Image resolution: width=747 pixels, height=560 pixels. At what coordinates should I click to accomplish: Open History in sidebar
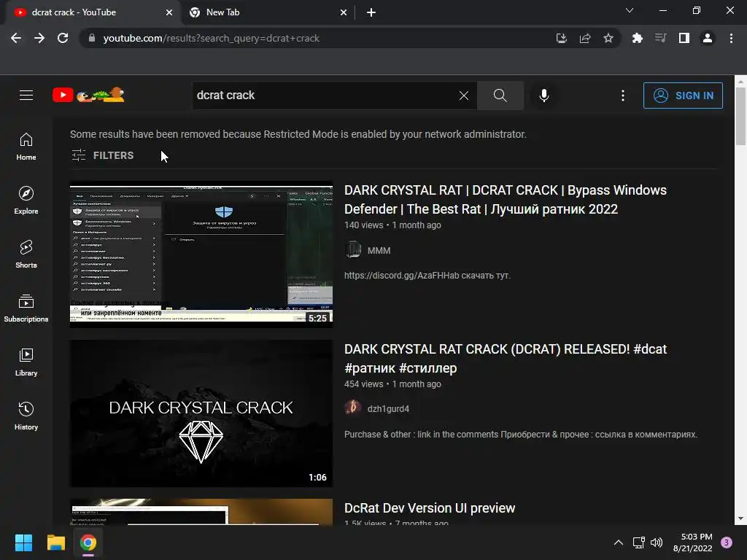tap(26, 416)
